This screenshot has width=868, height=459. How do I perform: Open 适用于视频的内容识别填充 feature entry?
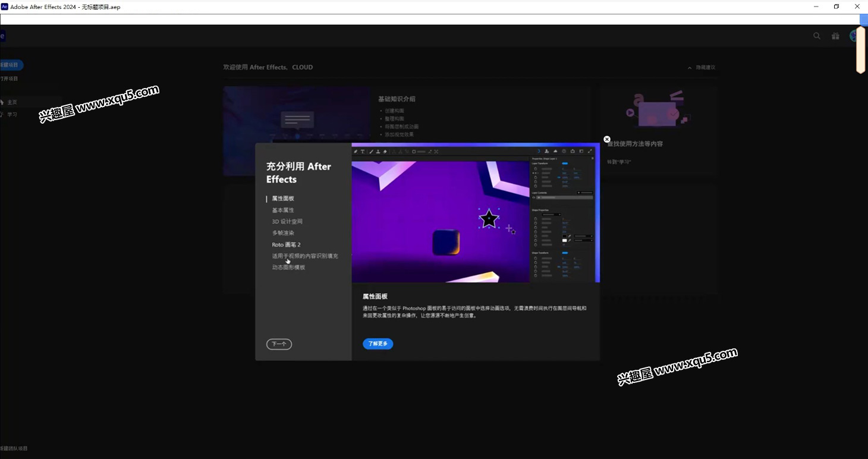tap(305, 256)
